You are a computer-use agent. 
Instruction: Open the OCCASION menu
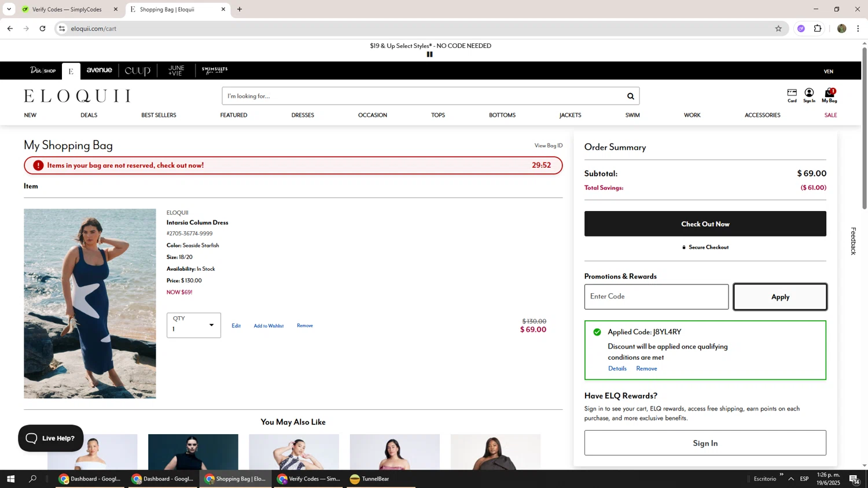point(373,115)
